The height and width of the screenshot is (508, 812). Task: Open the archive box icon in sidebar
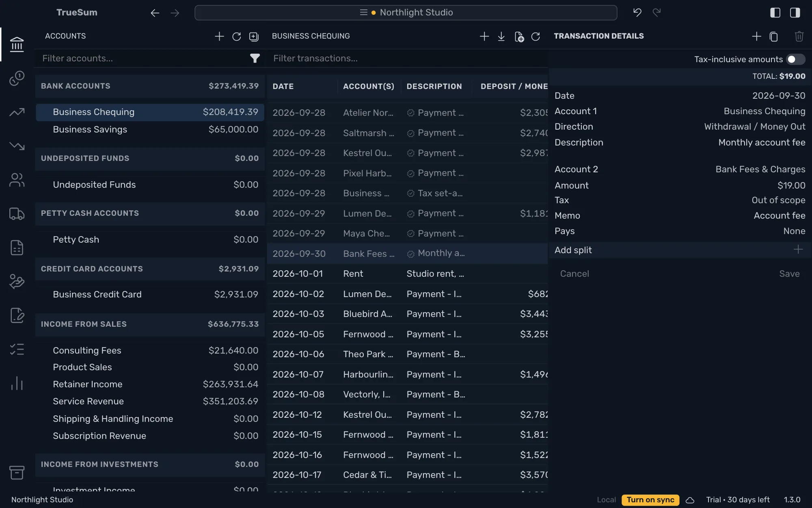click(x=17, y=472)
